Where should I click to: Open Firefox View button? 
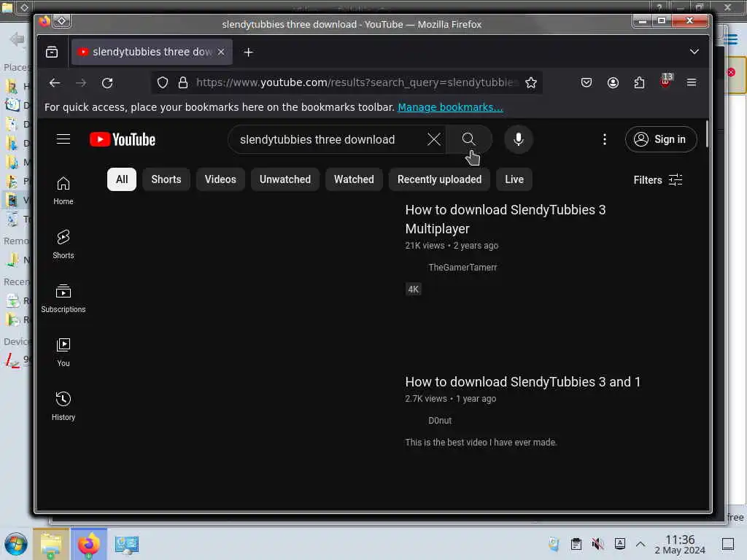click(x=52, y=52)
